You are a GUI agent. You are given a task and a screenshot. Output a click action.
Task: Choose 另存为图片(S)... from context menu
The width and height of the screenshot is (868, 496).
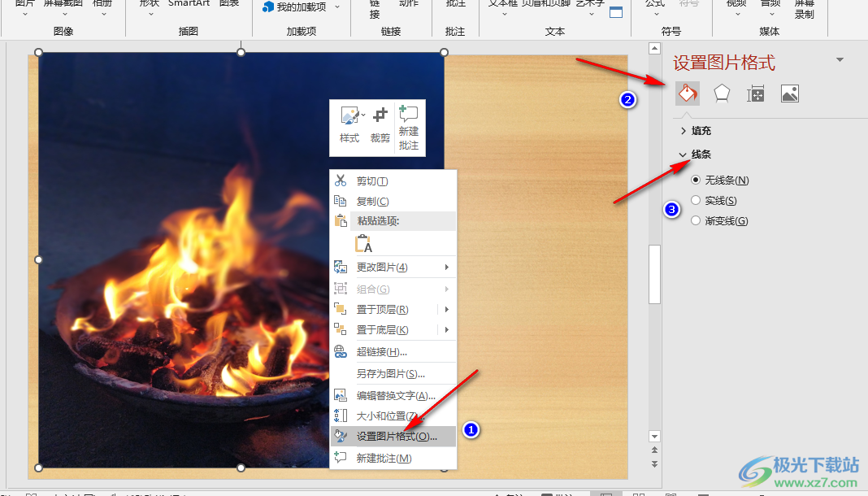(393, 374)
